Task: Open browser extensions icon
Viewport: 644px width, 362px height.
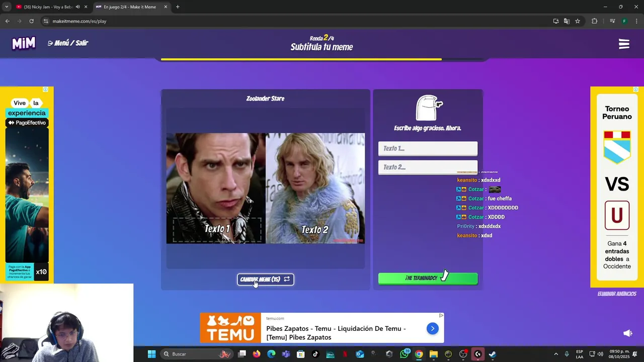Action: [594, 21]
